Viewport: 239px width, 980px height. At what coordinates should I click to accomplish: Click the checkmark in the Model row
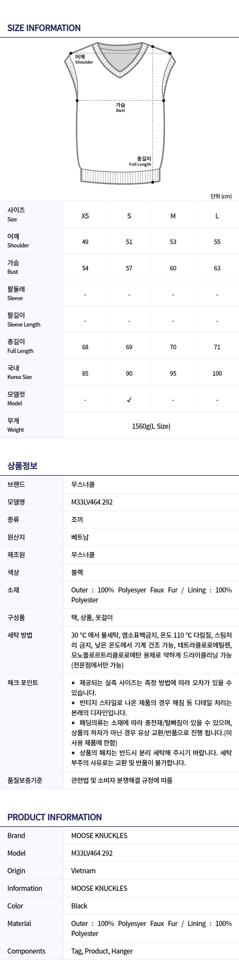pyautogui.click(x=129, y=399)
